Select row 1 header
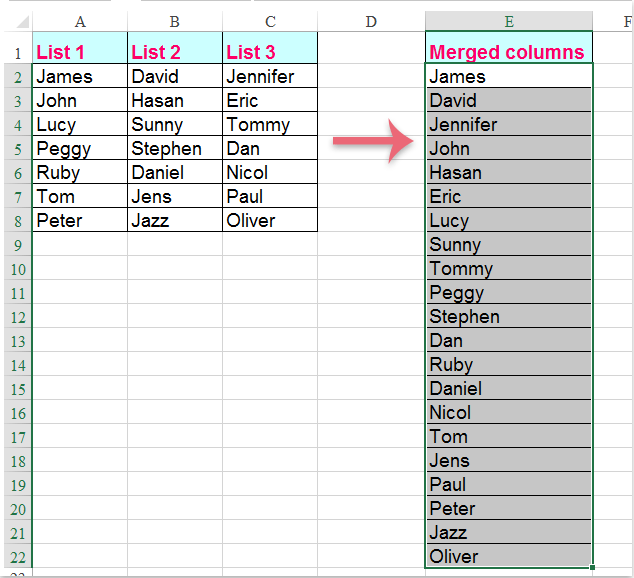Screen dimensions: 634x578 click(x=16, y=53)
